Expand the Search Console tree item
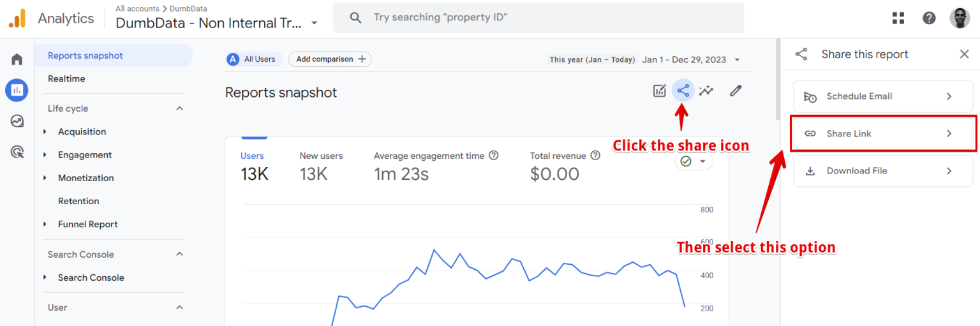Image resolution: width=980 pixels, height=326 pixels. 45,278
